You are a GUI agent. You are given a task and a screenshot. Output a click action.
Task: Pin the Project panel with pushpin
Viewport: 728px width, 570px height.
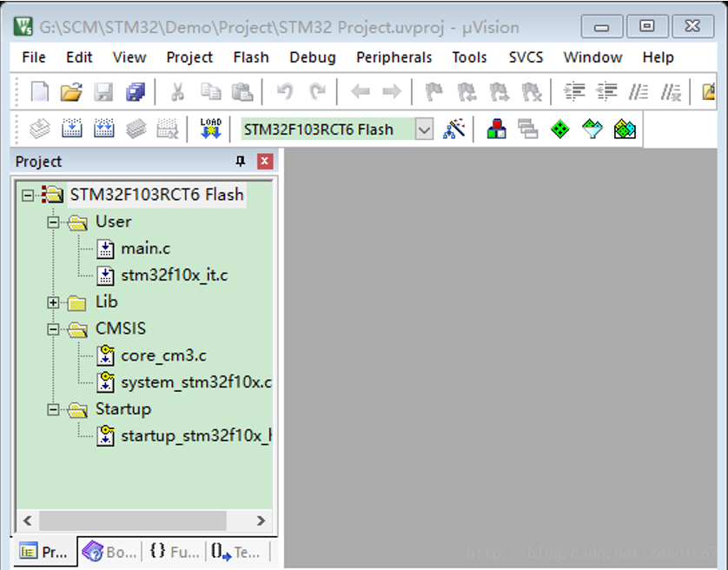[x=241, y=162]
